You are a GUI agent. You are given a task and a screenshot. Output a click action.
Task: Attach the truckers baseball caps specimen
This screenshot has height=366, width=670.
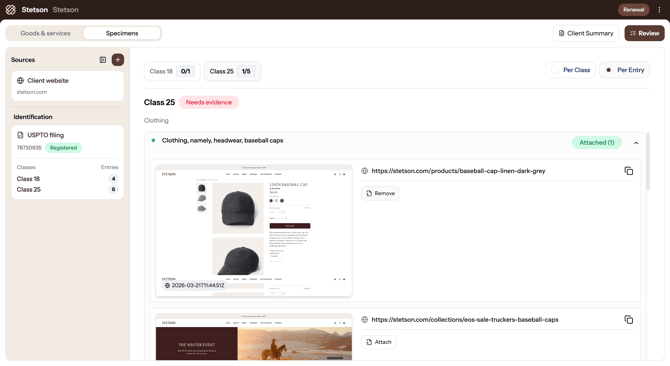click(379, 342)
